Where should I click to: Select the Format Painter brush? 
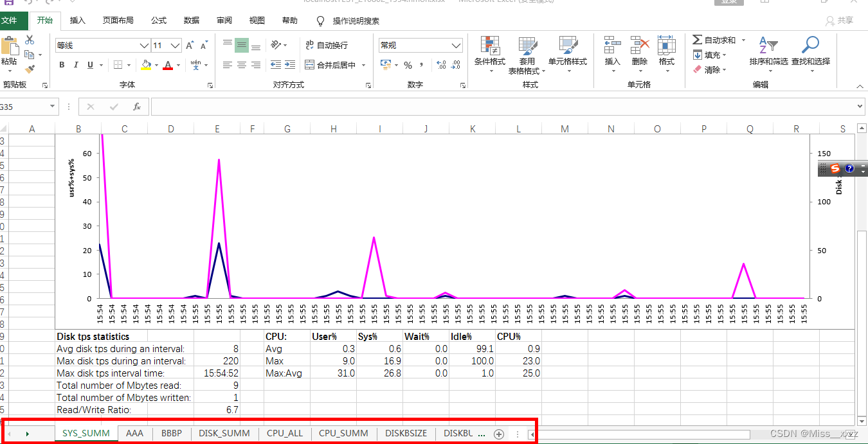30,69
